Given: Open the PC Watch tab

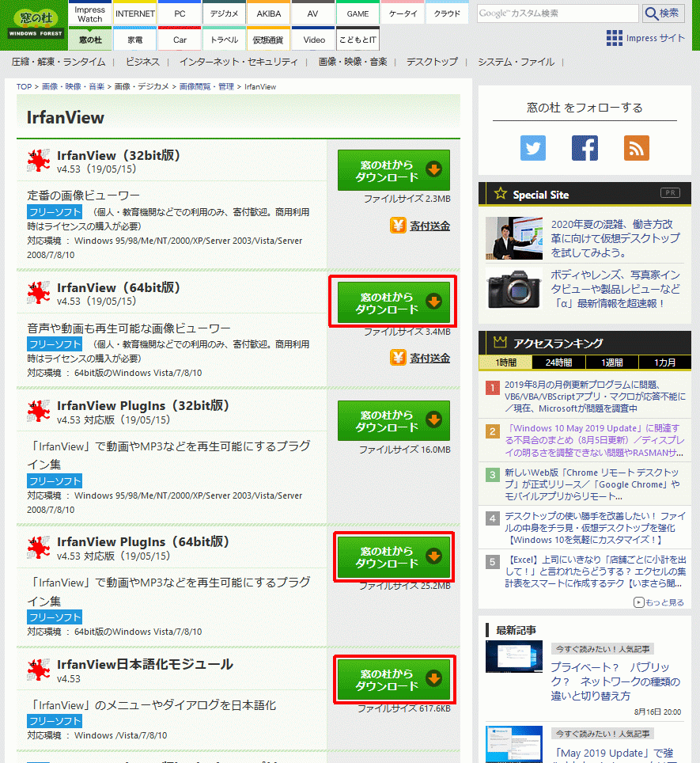Looking at the screenshot, I should [x=180, y=13].
